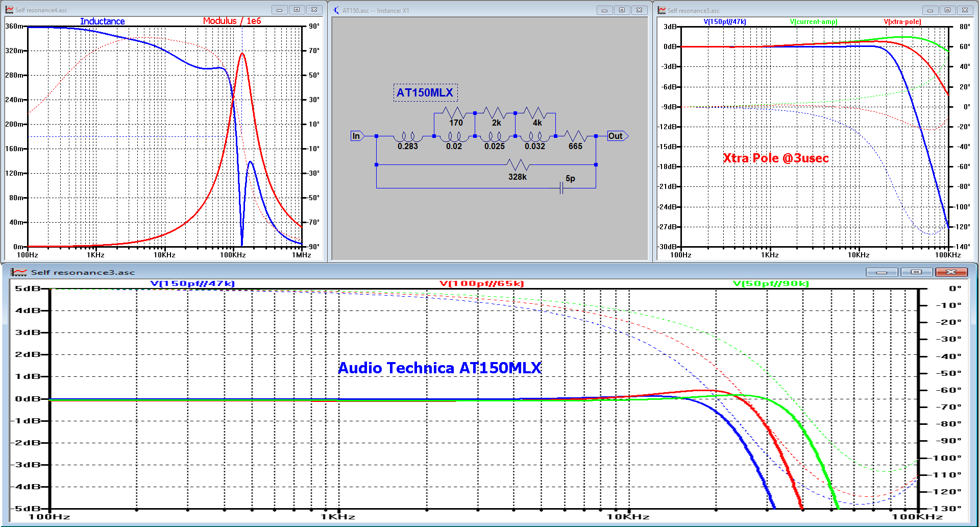Image resolution: width=980 pixels, height=527 pixels.
Task: Minimize the top-right Self resonance3.asc window
Action: click(930, 10)
